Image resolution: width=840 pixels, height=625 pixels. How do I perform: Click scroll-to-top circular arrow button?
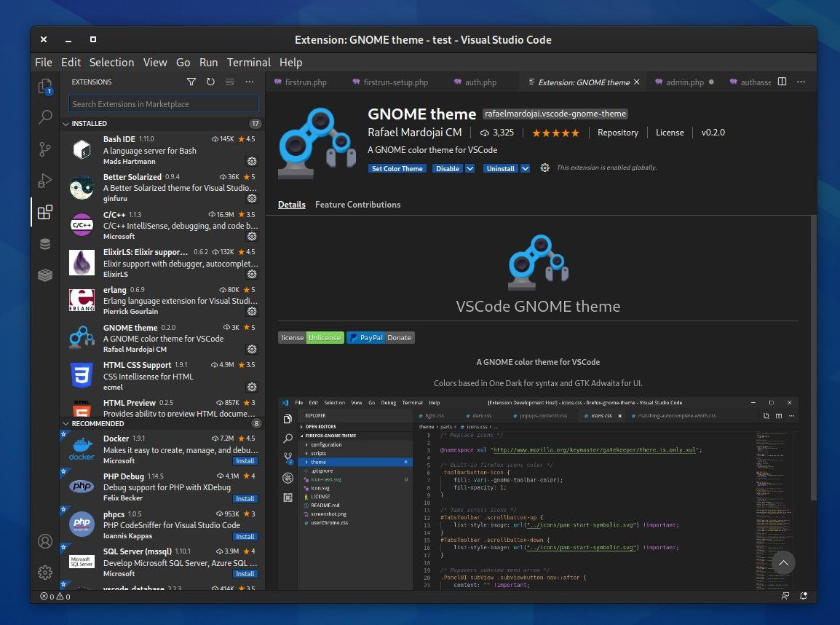(x=783, y=563)
